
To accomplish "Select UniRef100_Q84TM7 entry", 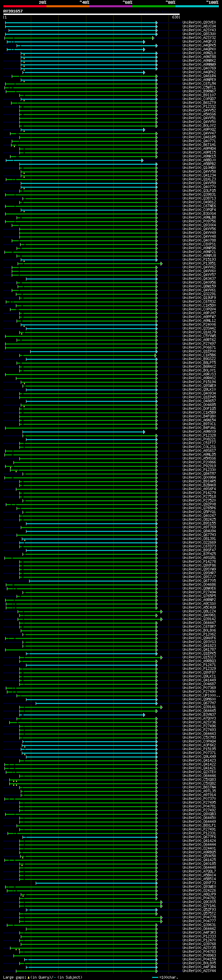I will tap(199, 473).
